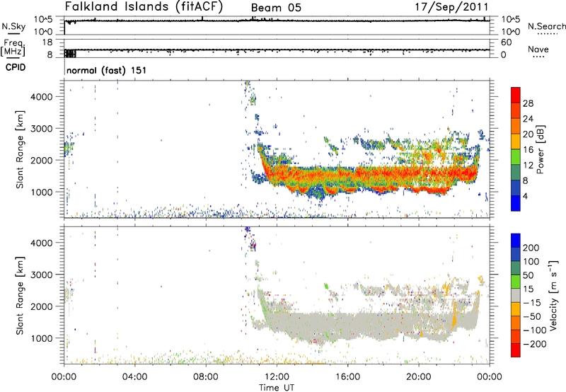
Task: Click '4000' on the power panel range axis
Action: pos(42,97)
